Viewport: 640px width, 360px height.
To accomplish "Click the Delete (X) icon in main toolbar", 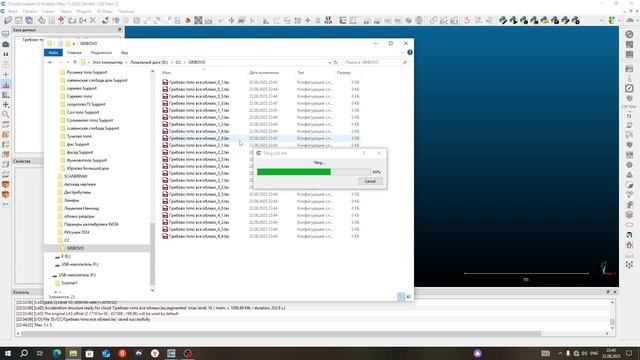I will (x=93, y=20).
